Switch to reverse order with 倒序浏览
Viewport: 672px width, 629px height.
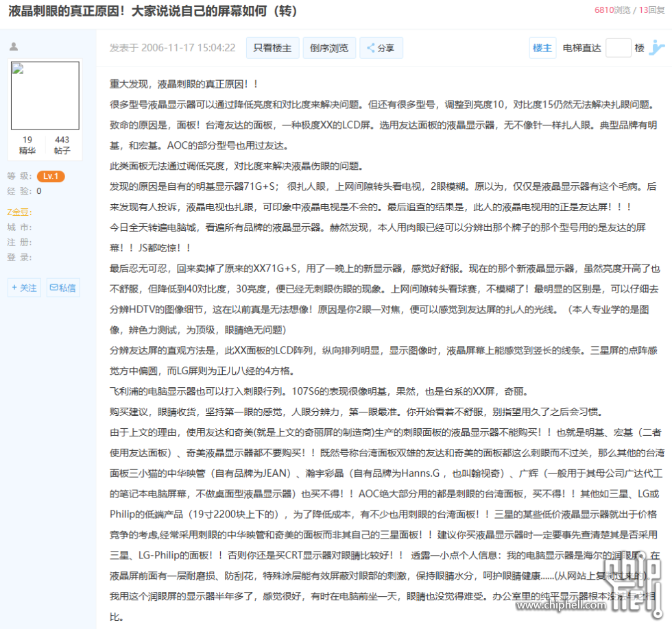329,48
